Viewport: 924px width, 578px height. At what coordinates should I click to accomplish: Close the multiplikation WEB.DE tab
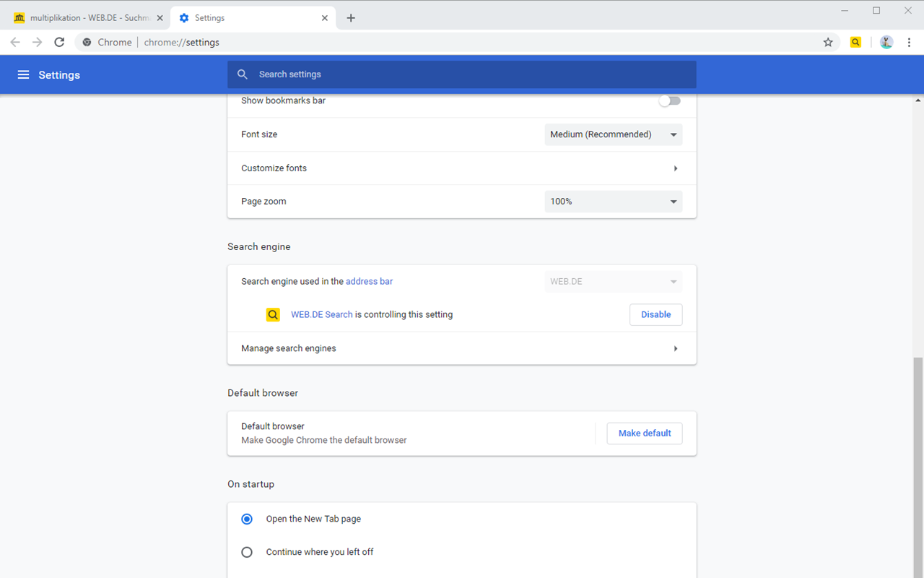coord(160,18)
